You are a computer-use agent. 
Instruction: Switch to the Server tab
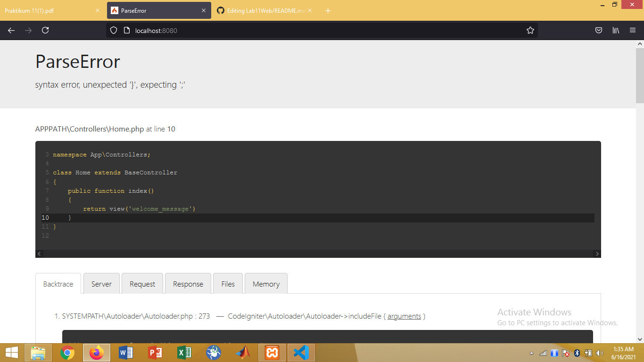coord(101,283)
